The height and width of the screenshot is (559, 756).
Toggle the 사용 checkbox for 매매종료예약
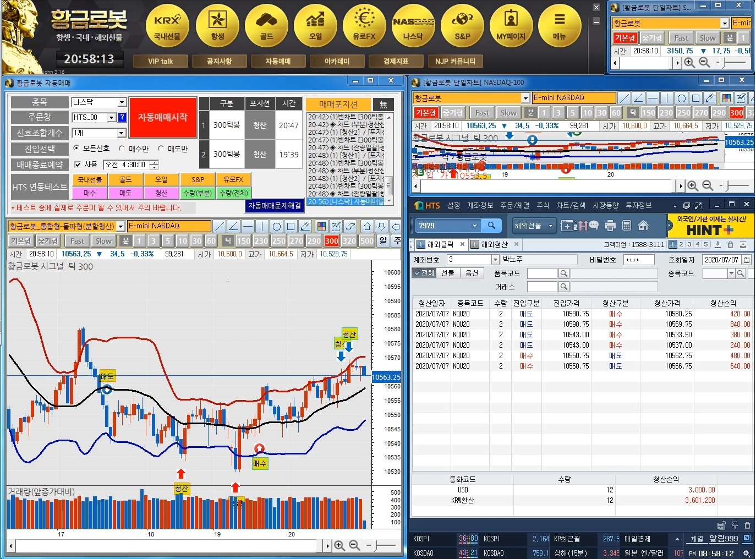pos(78,165)
